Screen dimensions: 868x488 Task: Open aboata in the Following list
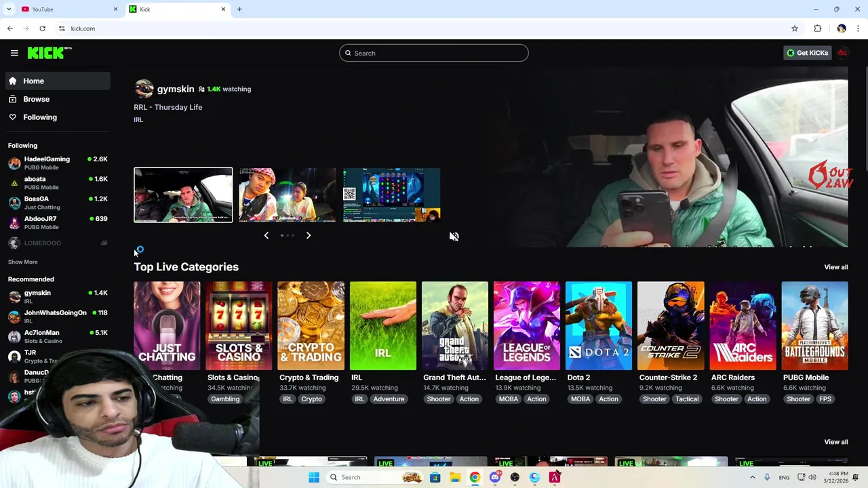tap(58, 183)
